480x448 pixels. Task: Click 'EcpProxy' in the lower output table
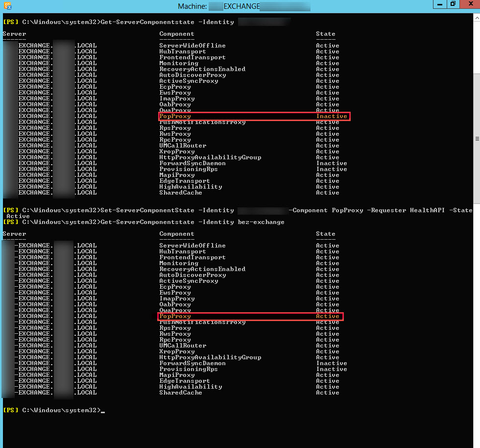coord(175,287)
